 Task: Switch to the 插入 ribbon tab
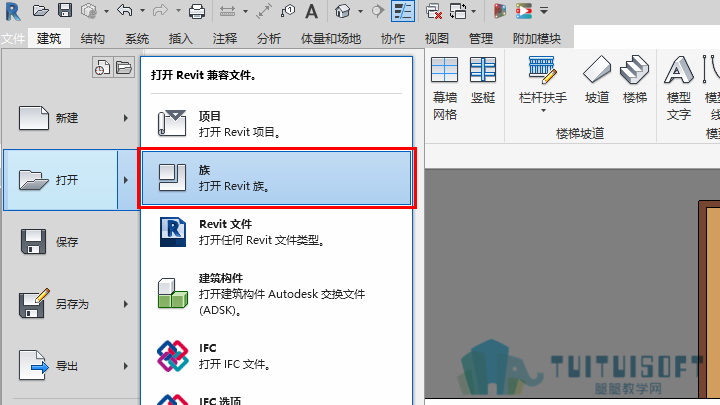click(x=180, y=39)
